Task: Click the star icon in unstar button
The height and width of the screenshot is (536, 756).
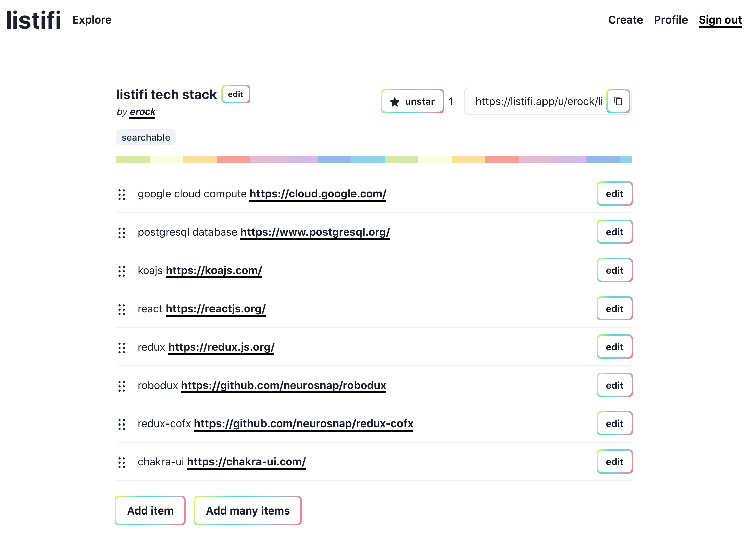Action: point(395,102)
